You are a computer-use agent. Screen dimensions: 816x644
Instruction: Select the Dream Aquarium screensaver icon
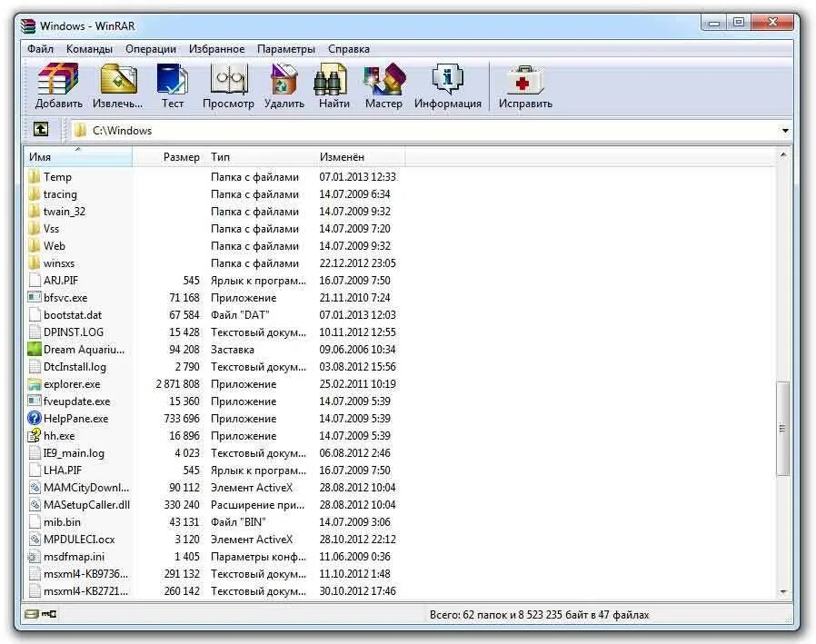click(35, 349)
